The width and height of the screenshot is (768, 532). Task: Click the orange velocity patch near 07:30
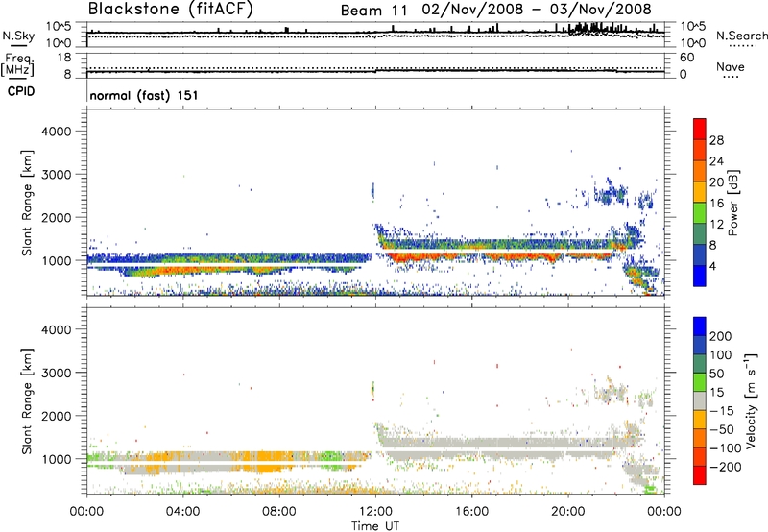click(x=267, y=462)
